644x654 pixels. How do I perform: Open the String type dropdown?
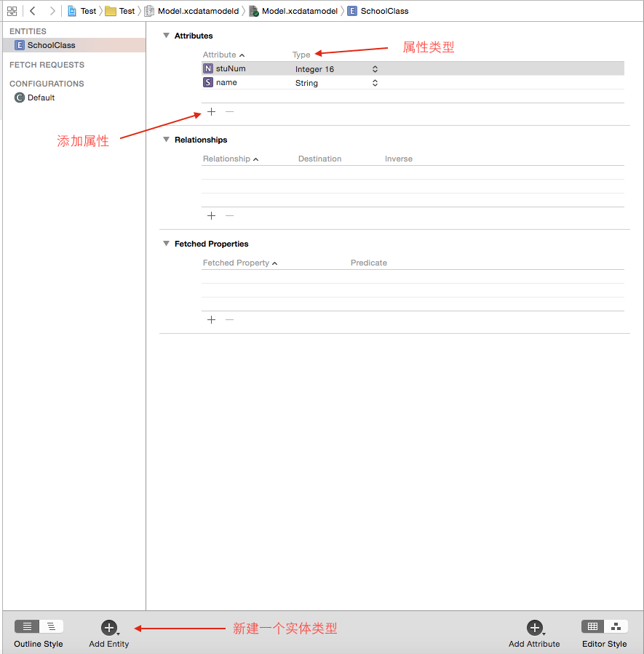336,83
